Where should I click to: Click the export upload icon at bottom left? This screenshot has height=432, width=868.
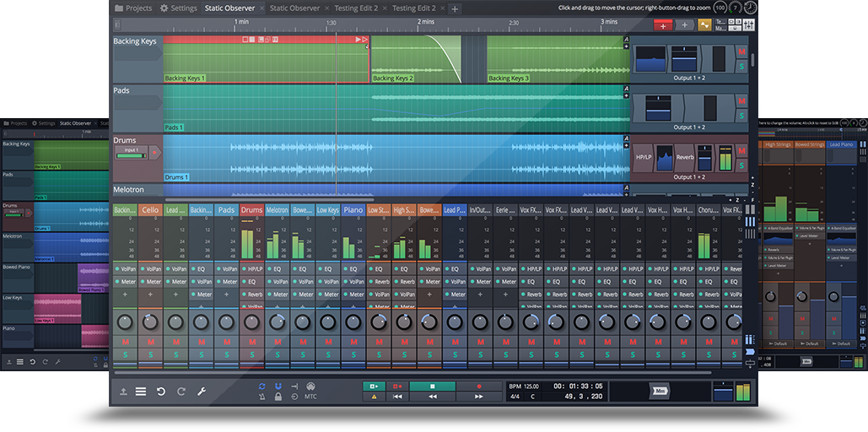click(123, 391)
